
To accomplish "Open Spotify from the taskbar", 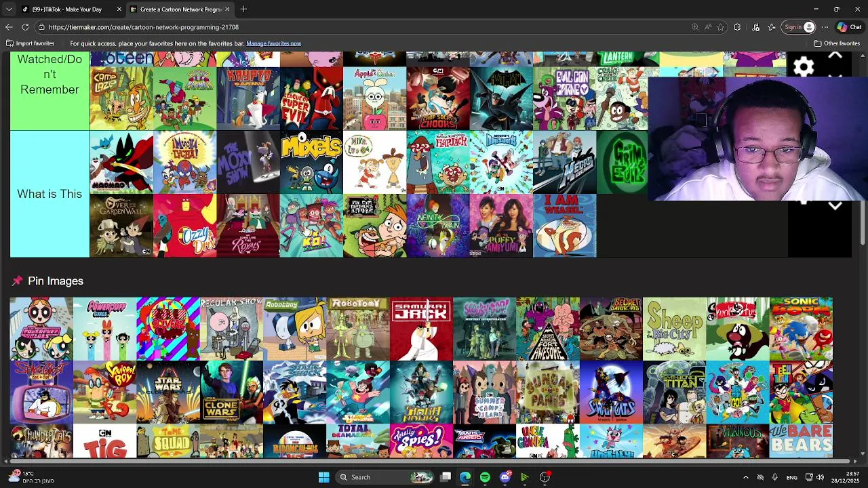I will click(x=485, y=477).
